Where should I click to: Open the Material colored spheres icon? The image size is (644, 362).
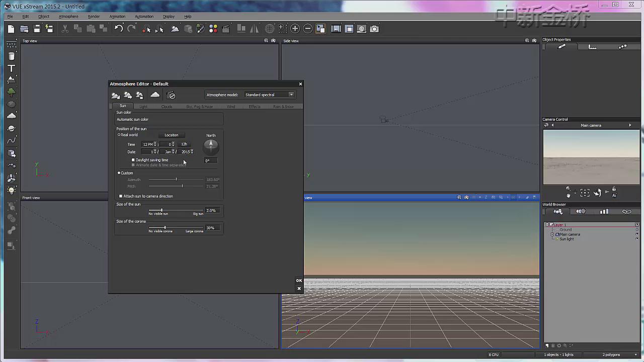pyautogui.click(x=213, y=29)
